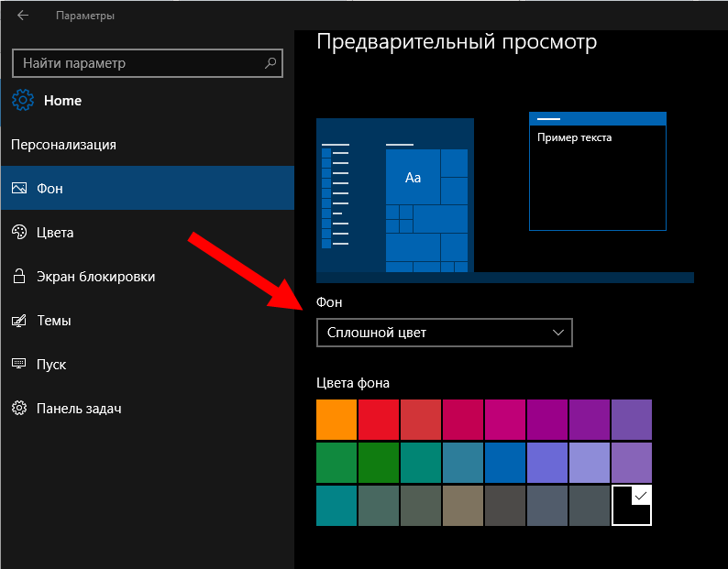Open the Пуск section
Image resolution: width=728 pixels, height=569 pixels.
148,365
